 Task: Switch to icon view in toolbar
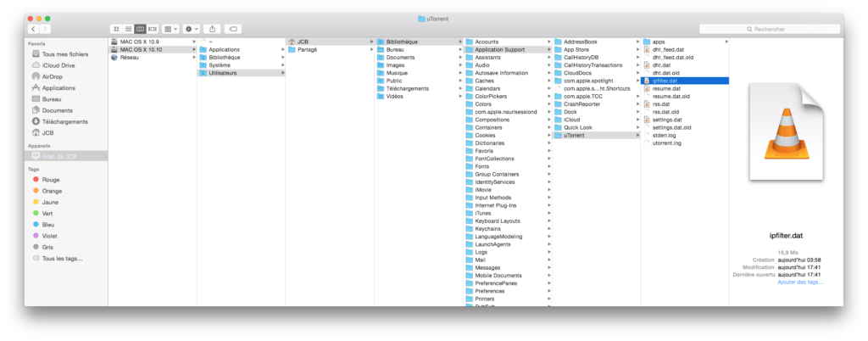(116, 29)
